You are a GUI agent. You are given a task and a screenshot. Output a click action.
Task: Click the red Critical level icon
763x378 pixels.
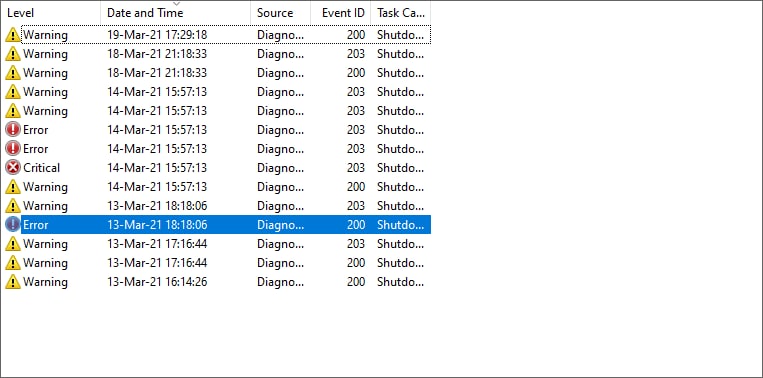(x=13, y=168)
